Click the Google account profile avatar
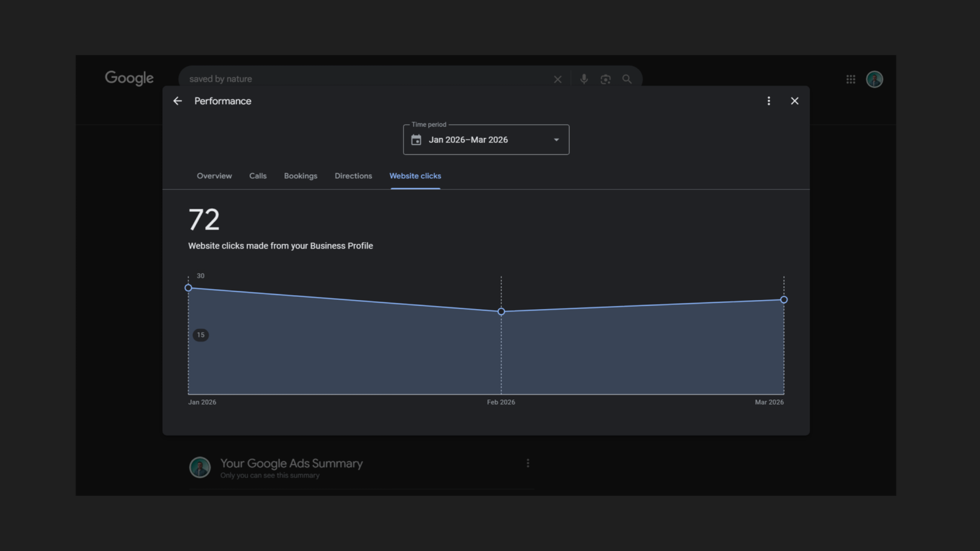The width and height of the screenshot is (980, 551). tap(874, 79)
